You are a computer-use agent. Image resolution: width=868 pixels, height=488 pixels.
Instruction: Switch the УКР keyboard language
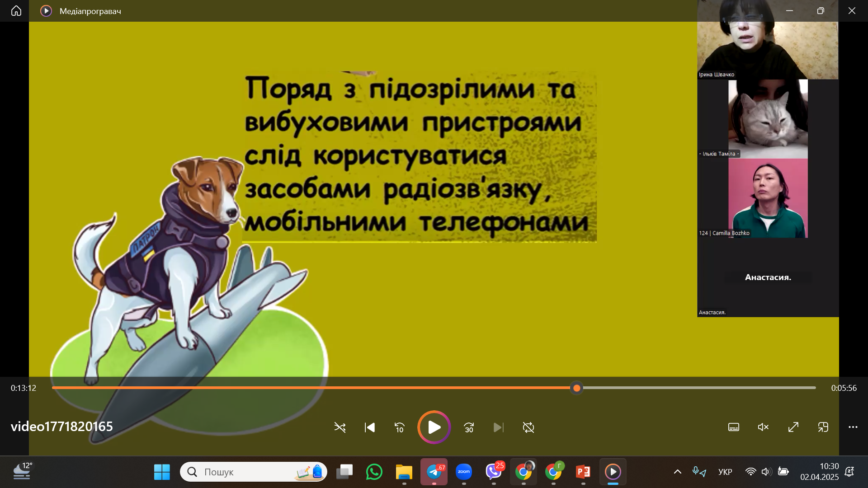[725, 472]
